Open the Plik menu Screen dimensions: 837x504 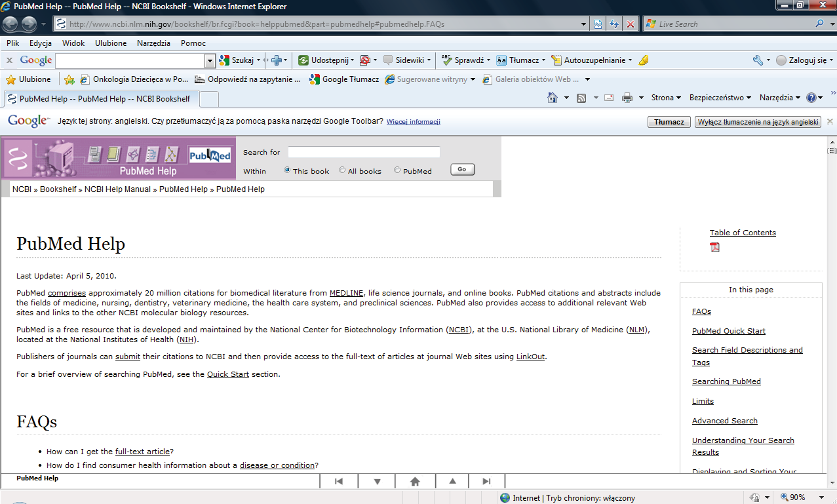point(13,43)
